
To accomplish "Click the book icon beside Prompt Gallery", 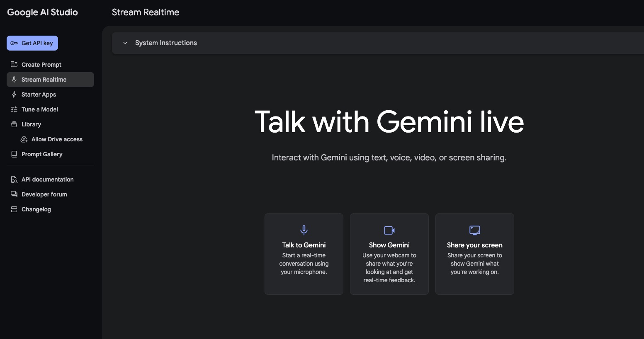I will click(x=14, y=154).
